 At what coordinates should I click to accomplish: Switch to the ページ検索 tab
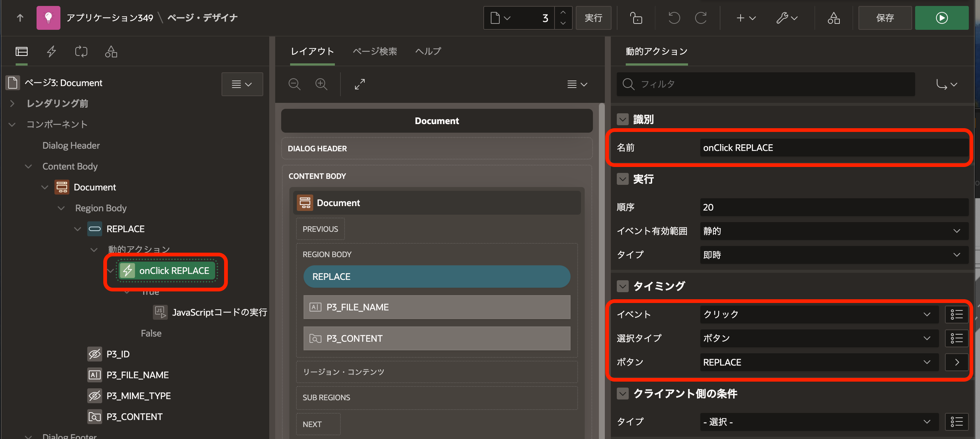pyautogui.click(x=374, y=51)
